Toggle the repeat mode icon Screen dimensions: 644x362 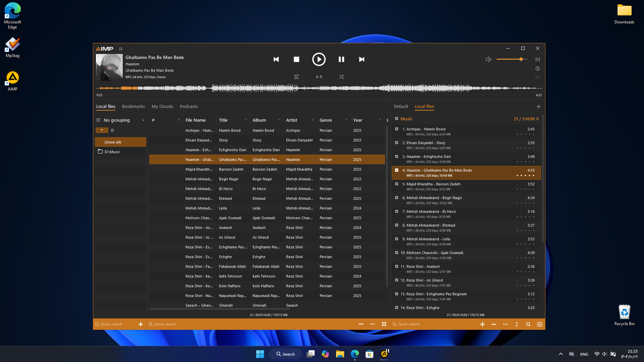[x=297, y=77]
